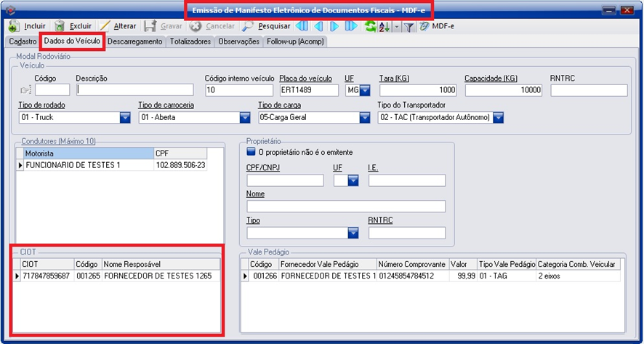This screenshot has width=644, height=344.
Task: Toggle 'O proprietário não é o emitente' checkbox
Action: tap(251, 152)
